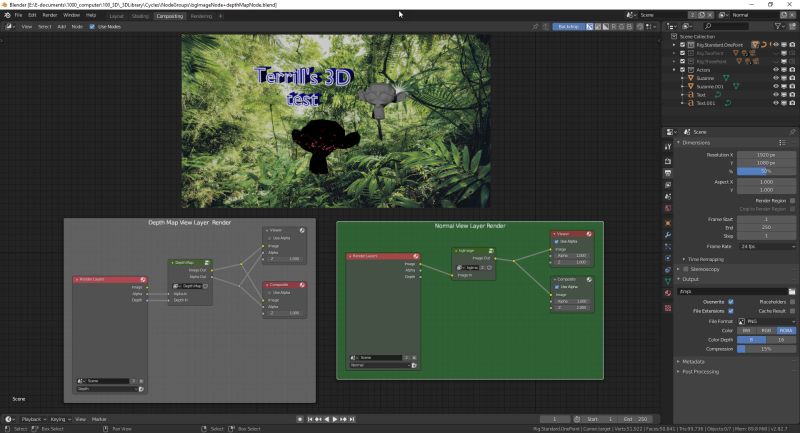Open the Scene properties tab icon
Image resolution: width=800 pixels, height=433 pixels.
pos(668,196)
